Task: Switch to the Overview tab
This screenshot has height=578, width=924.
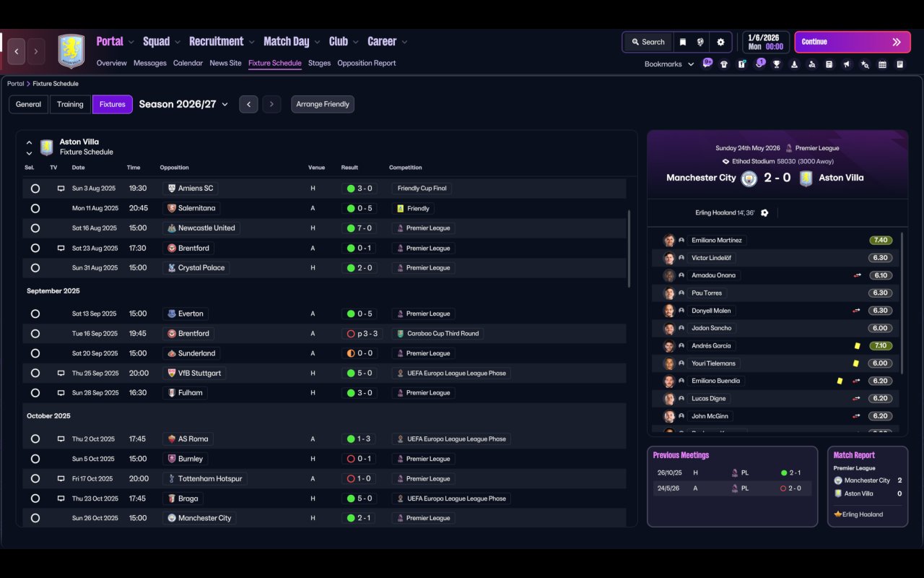Action: (112, 64)
